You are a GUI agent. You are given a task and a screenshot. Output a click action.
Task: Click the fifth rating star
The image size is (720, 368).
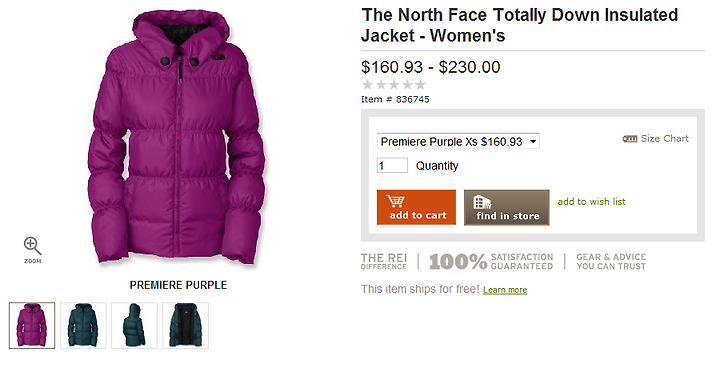(x=420, y=85)
